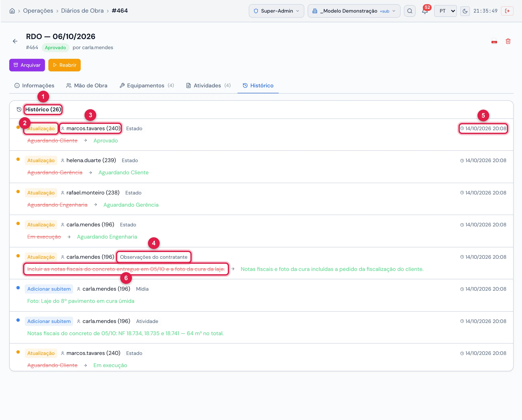
Task: Click the Arquivar button
Action: point(27,65)
